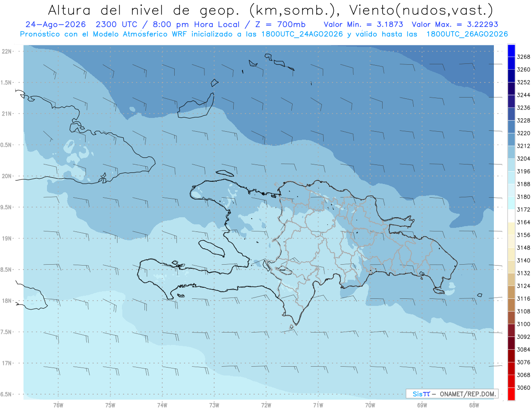Select the 3260 legend label

524,70
